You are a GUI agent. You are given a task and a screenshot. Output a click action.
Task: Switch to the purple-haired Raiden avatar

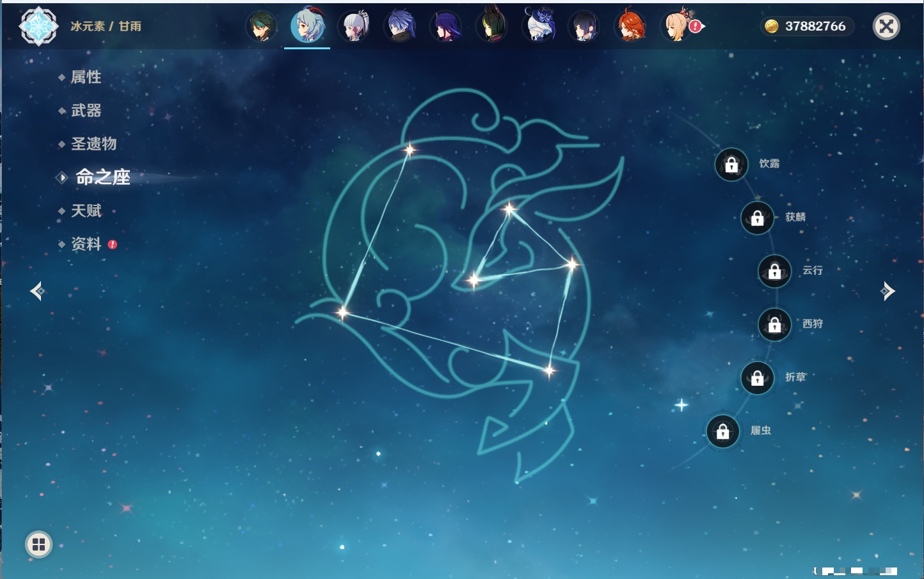click(x=447, y=26)
